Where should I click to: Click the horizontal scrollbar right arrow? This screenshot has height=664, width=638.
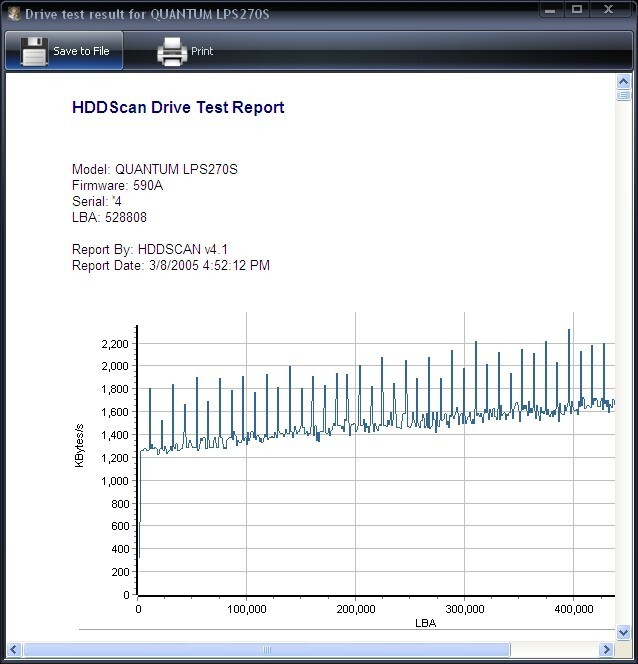606,649
